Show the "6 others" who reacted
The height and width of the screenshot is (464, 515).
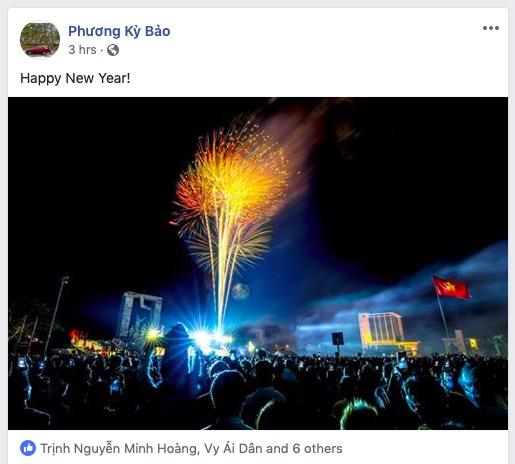tap(317, 449)
